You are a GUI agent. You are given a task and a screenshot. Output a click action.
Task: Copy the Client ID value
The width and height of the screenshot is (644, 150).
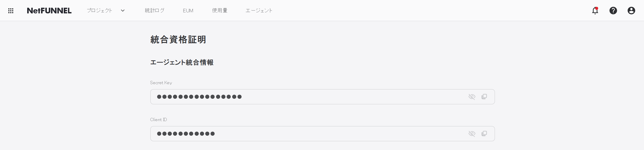point(484,133)
